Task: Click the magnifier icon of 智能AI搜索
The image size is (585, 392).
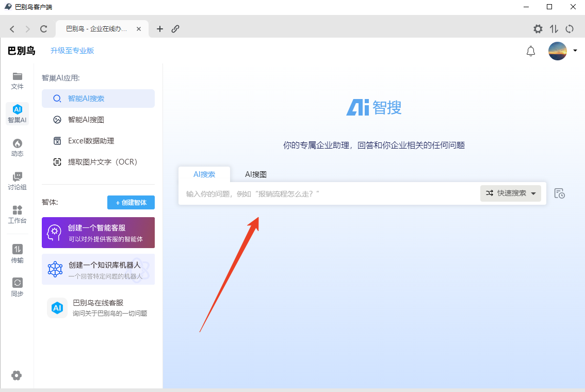Action: 57,99
